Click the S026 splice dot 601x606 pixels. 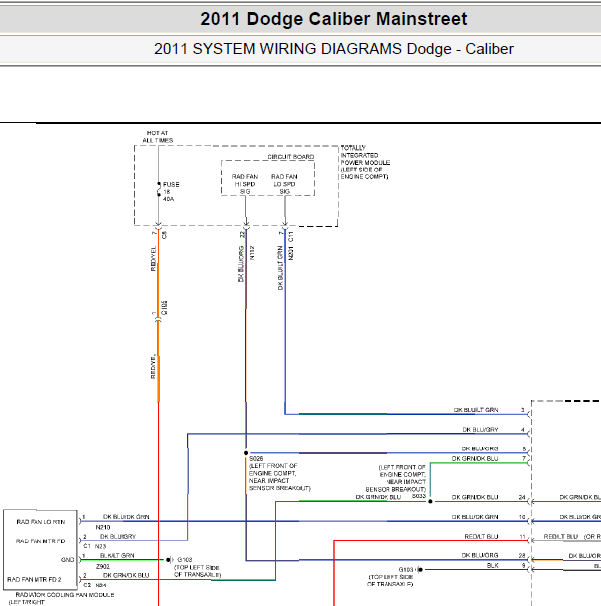coord(246,453)
